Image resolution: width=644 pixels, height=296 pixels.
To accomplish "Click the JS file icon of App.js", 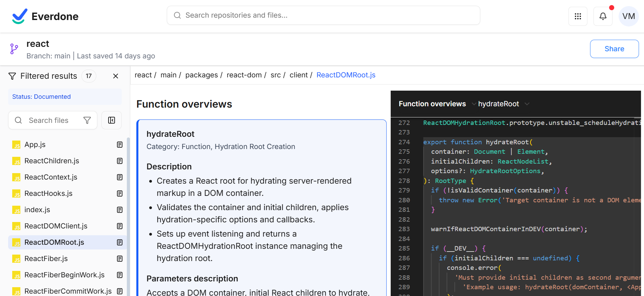I will pos(16,145).
